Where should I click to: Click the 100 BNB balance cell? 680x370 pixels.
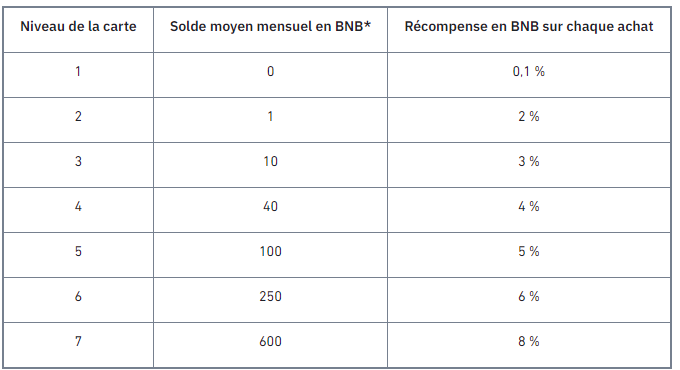(x=270, y=252)
